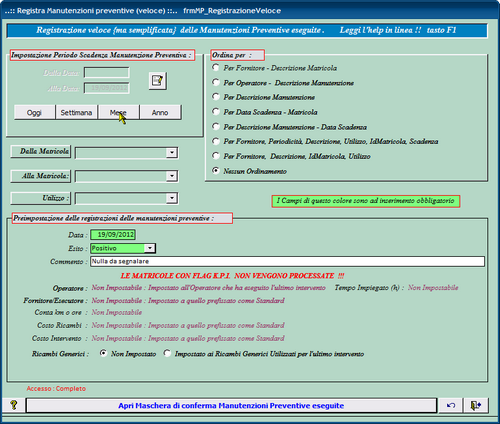Click the red KPI warning about MATRICOLE CON FLAG
Screen dimensions: 500x424
pyautogui.click(x=232, y=276)
